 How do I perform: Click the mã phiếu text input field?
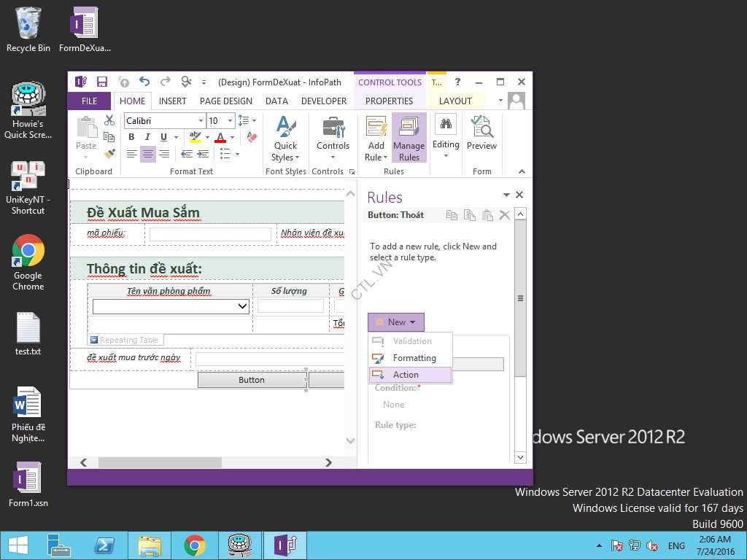(x=210, y=234)
